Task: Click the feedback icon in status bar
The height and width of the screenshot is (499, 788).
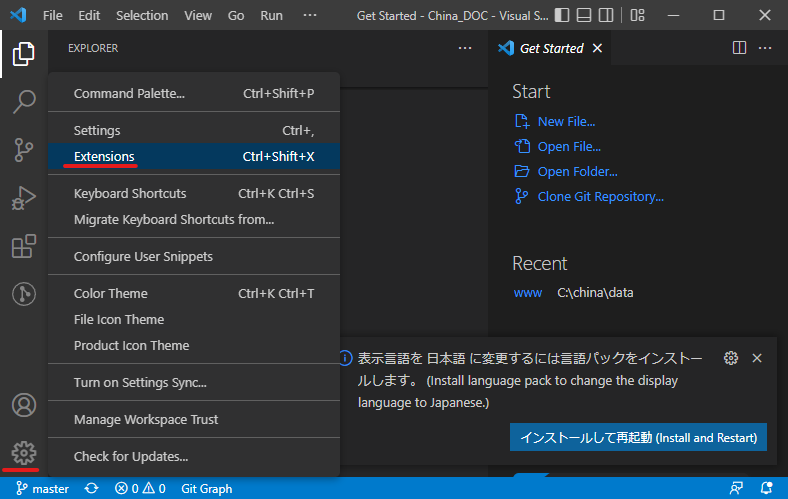Action: pyautogui.click(x=736, y=488)
